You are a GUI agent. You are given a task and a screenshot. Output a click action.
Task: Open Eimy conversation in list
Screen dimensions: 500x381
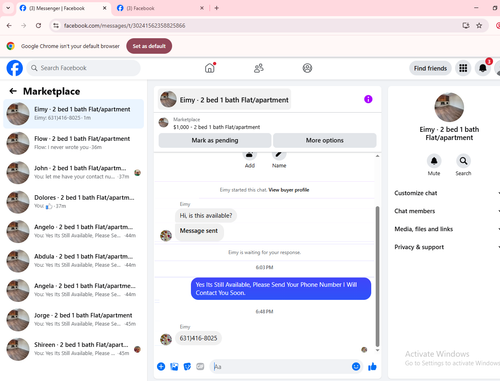pyautogui.click(x=74, y=114)
